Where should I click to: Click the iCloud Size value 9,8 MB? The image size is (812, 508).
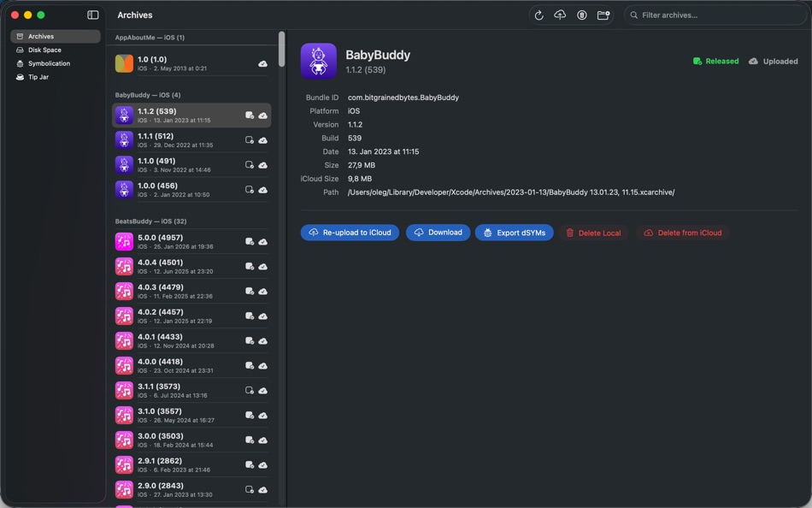(x=360, y=179)
